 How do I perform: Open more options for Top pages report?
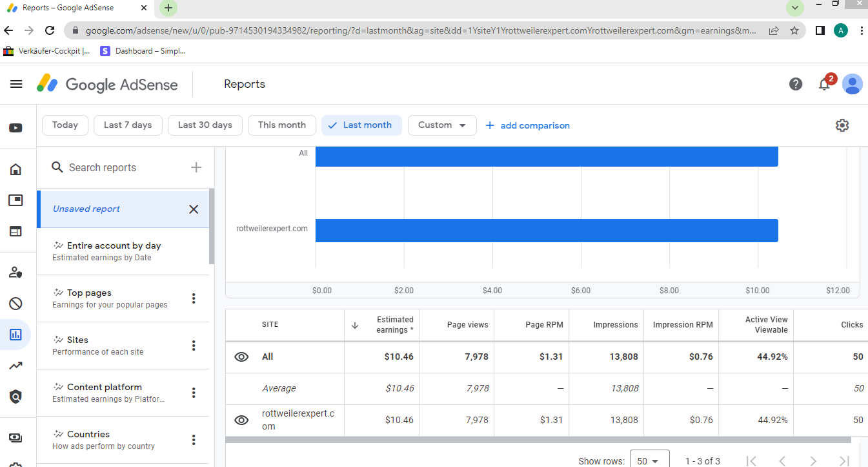[194, 298]
